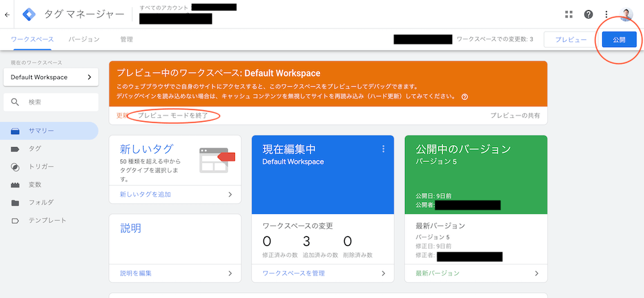This screenshot has height=298, width=644.
Task: Select サマリー in the sidebar
Action: 50,131
